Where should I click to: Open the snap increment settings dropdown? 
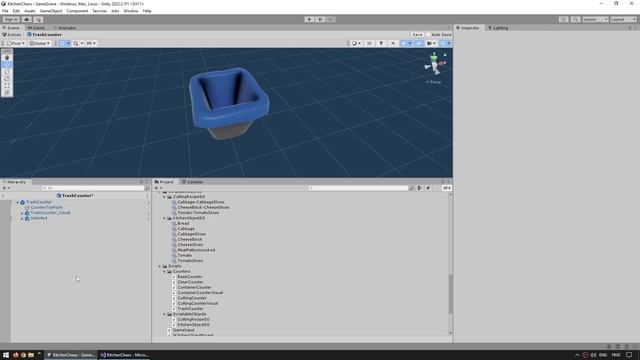(91, 43)
